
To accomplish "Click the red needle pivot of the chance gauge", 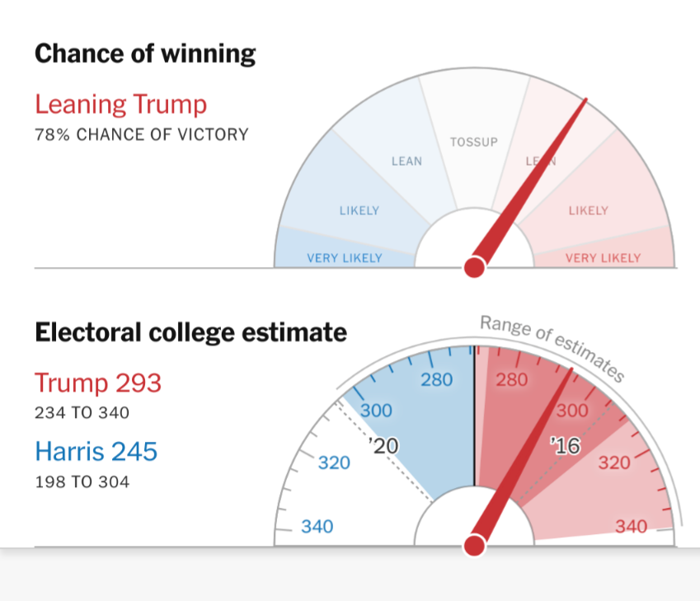I will 474,266.
